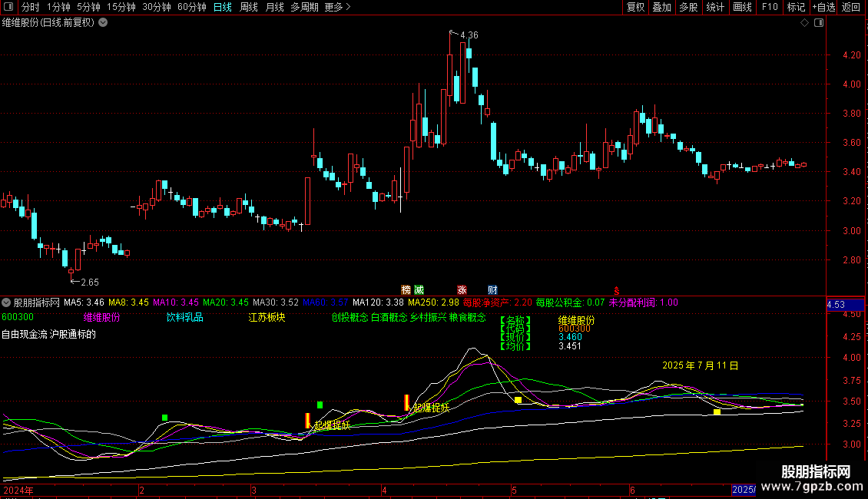The width and height of the screenshot is (868, 499).
Task: Toggle the 画线 drawing tools
Action: (742, 8)
